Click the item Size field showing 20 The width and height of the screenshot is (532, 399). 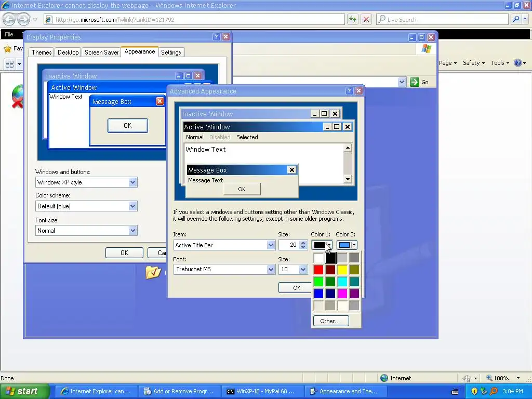[x=288, y=245]
